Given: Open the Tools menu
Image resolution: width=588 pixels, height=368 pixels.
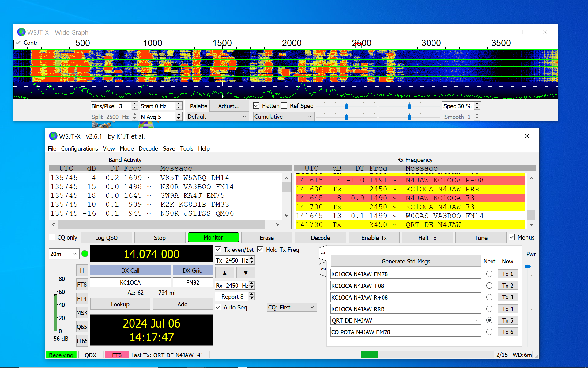Looking at the screenshot, I should (x=187, y=148).
